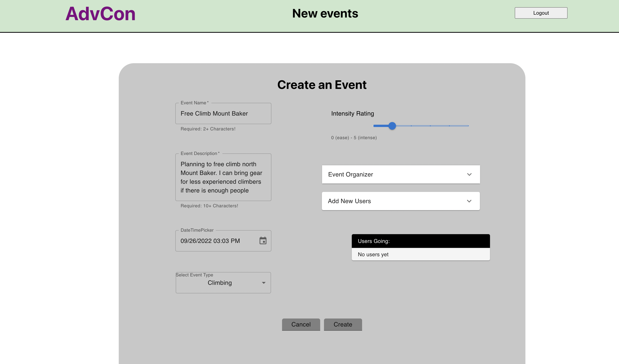The image size is (619, 364).
Task: Click the Add New Users chevron icon
Action: [x=469, y=201]
